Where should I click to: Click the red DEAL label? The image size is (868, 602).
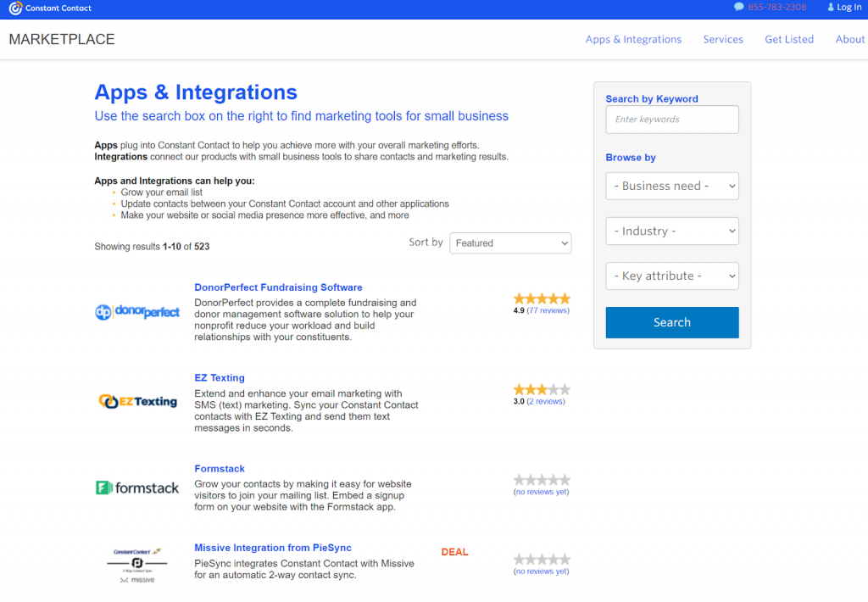(454, 552)
